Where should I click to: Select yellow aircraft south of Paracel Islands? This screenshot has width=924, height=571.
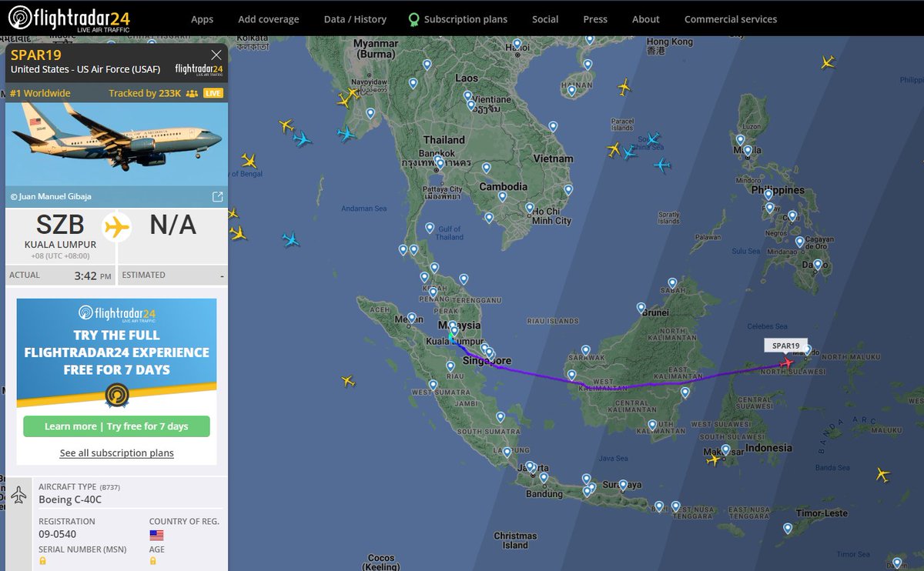click(614, 149)
